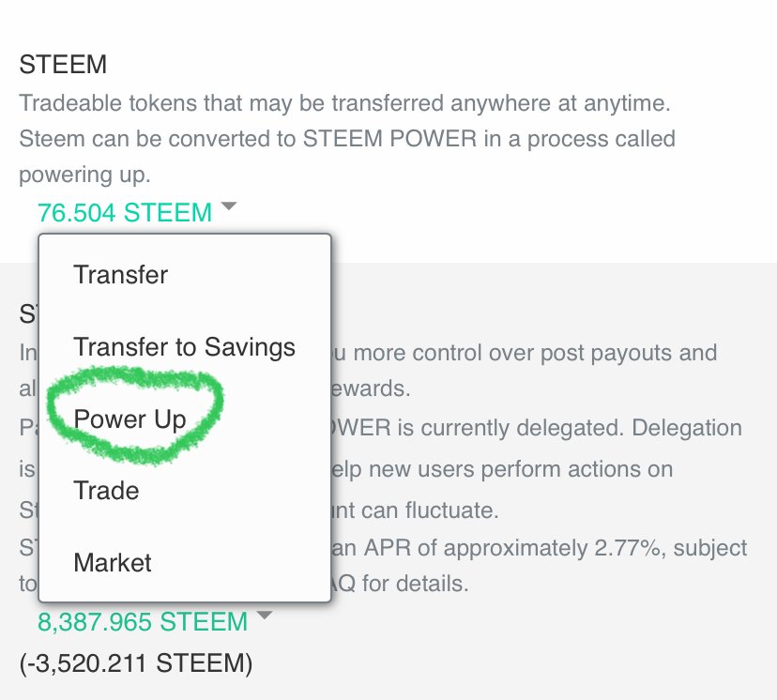
Task: Choose Transfer to Savings option
Action: 184,347
